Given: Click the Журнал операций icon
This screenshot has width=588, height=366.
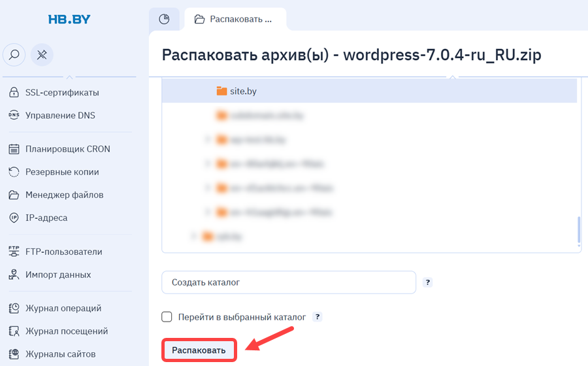Looking at the screenshot, I should tap(14, 308).
